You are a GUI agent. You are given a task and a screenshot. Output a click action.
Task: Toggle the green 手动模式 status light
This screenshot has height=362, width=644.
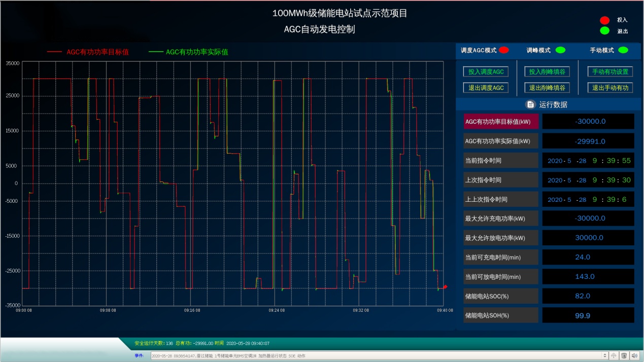[x=623, y=50]
